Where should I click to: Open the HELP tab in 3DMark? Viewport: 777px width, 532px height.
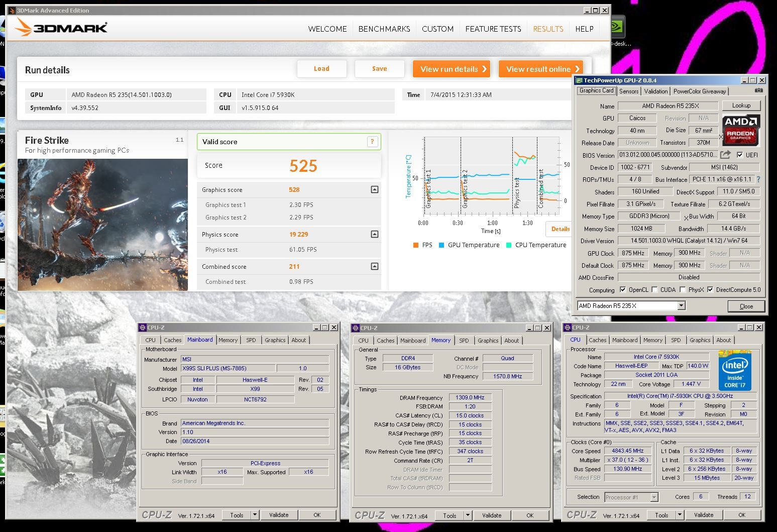[584, 29]
